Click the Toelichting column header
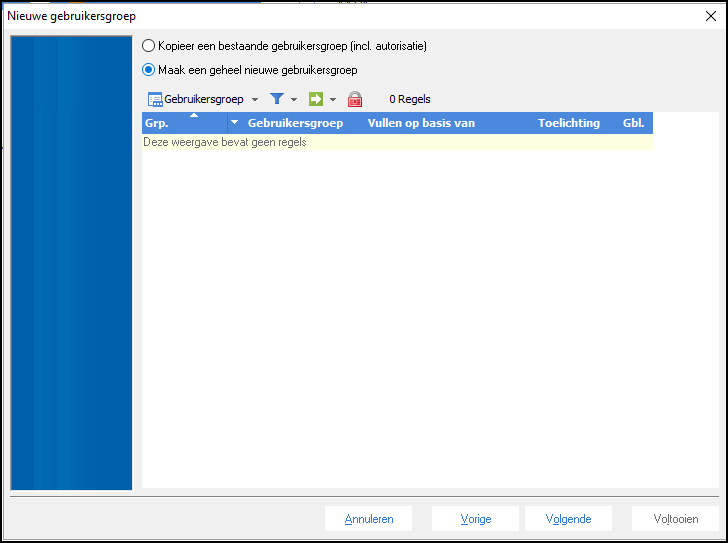 pos(568,124)
